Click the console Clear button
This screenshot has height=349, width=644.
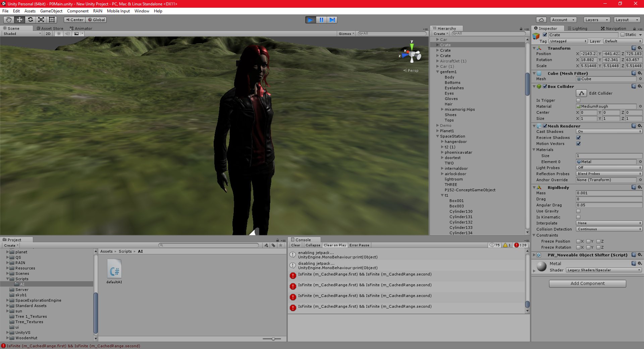pos(296,245)
